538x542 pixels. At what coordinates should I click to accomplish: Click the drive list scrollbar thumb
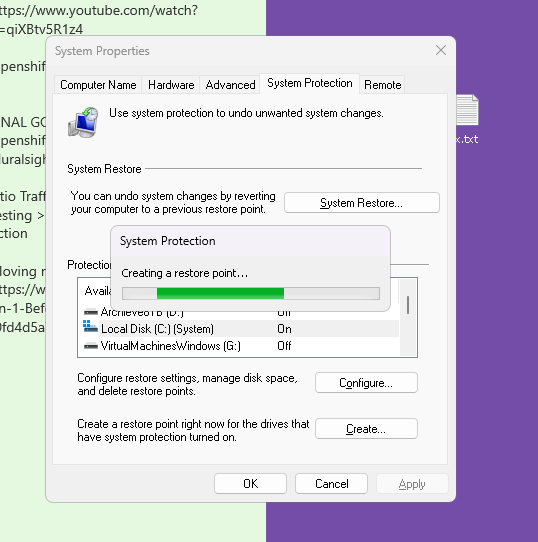[408, 305]
